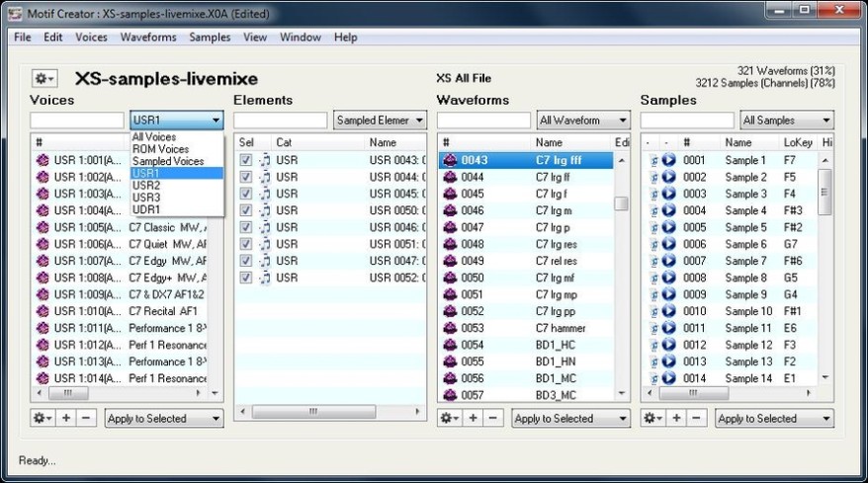Click the Waveforms search input field
This screenshot has width=868, height=483.
483,121
